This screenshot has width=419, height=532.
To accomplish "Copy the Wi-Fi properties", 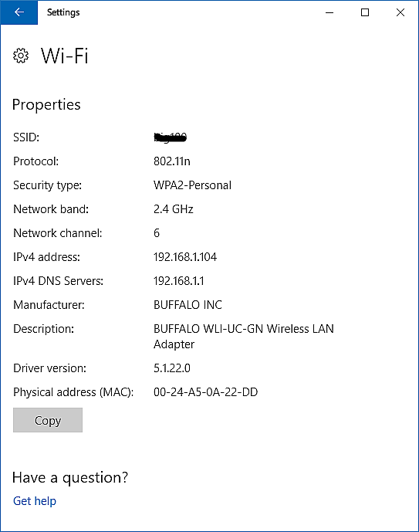I will [48, 420].
